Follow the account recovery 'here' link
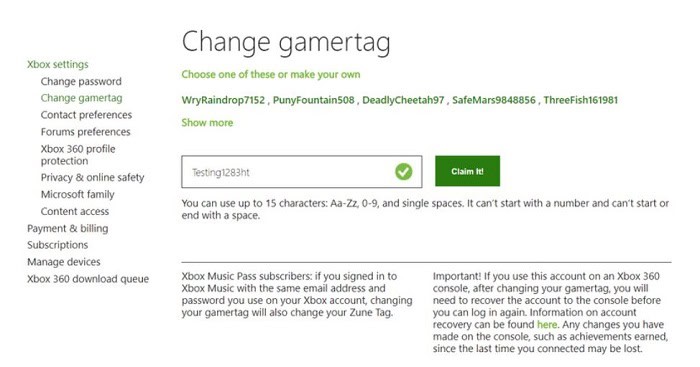The width and height of the screenshot is (700, 367). click(547, 325)
